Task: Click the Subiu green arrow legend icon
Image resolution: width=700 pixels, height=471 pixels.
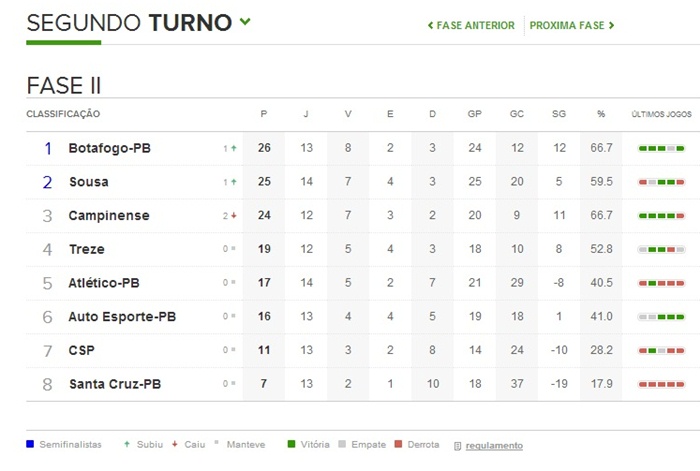Action: 125,444
